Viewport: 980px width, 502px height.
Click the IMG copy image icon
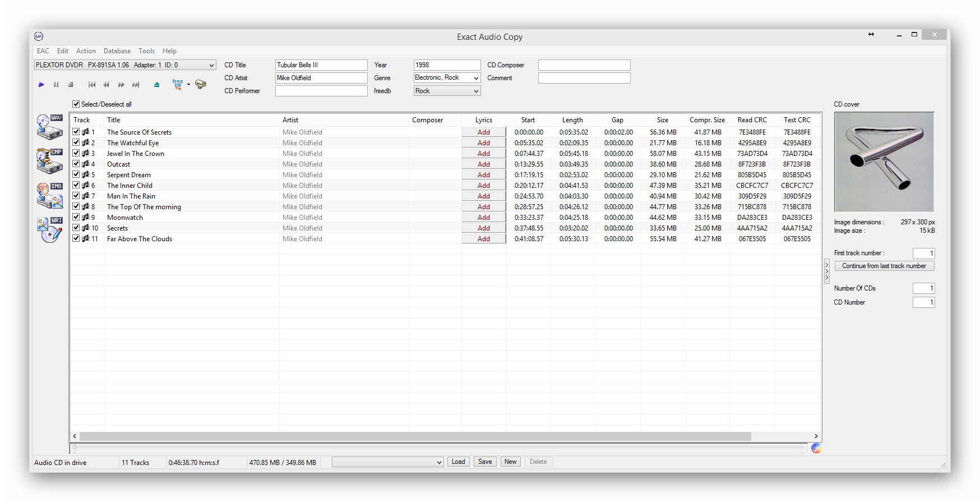point(49,196)
